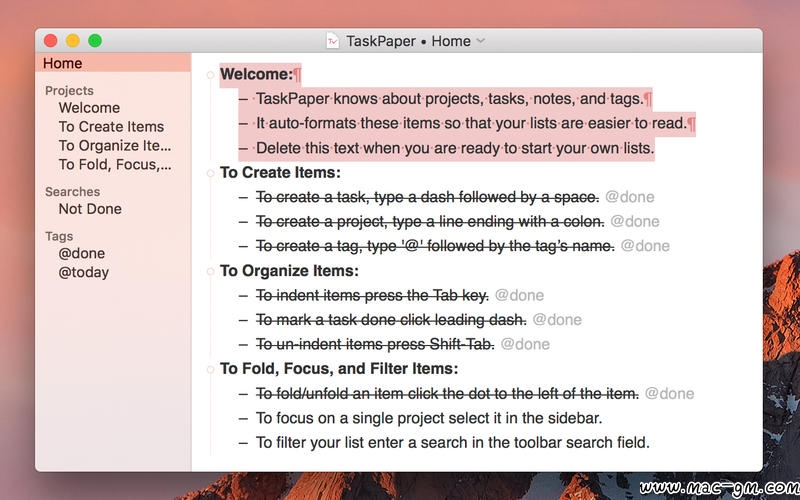The image size is (800, 500).
Task: Fold the Welcome: project using its dot
Action: [x=210, y=75]
